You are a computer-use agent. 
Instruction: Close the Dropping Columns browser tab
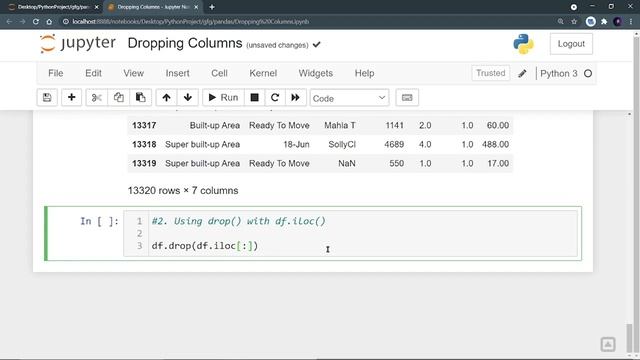[x=196, y=7]
